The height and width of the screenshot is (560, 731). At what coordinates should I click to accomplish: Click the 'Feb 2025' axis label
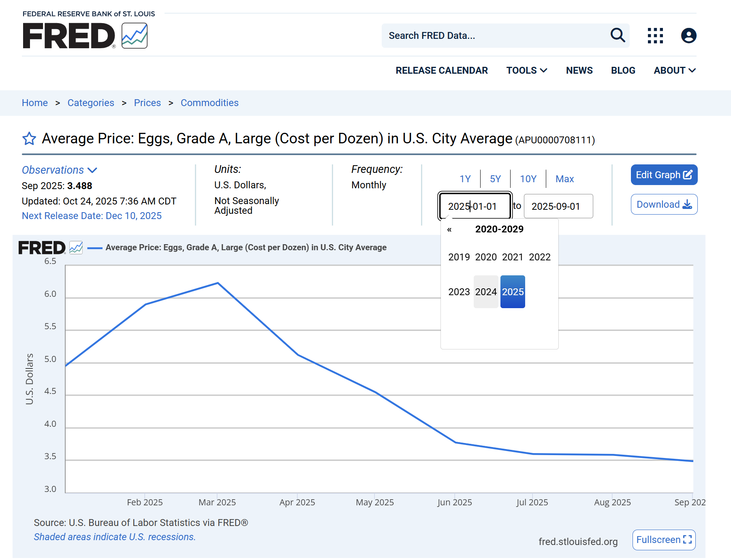145,503
